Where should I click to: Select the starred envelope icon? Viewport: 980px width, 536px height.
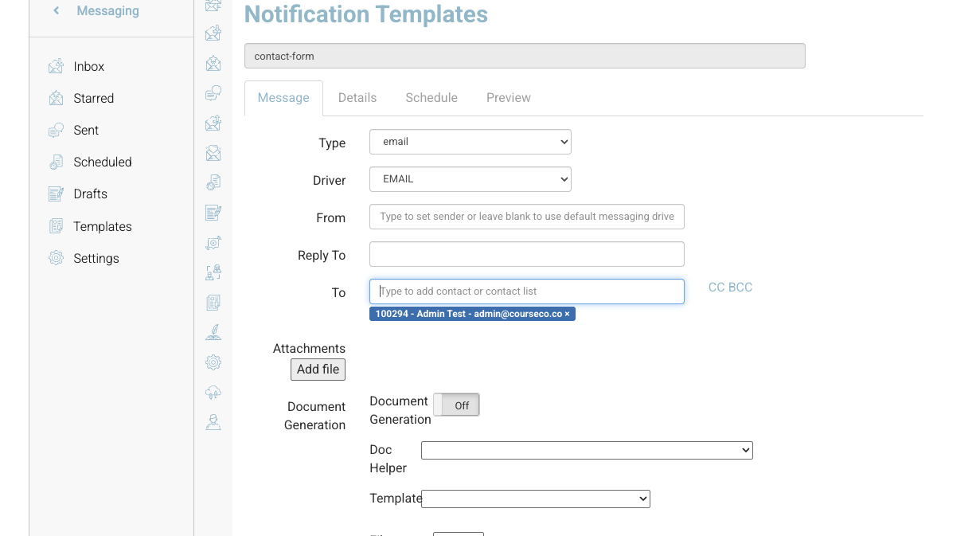click(213, 63)
